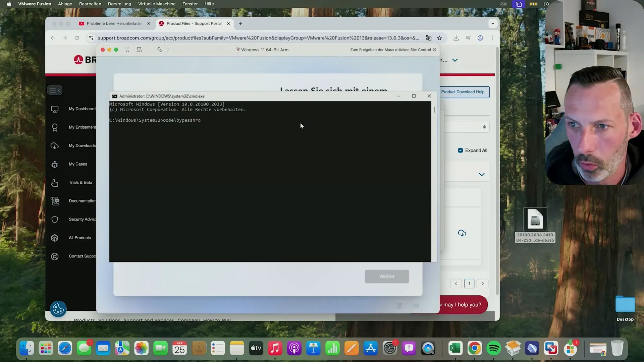Open the How may I help you chat

pyautogui.click(x=464, y=305)
